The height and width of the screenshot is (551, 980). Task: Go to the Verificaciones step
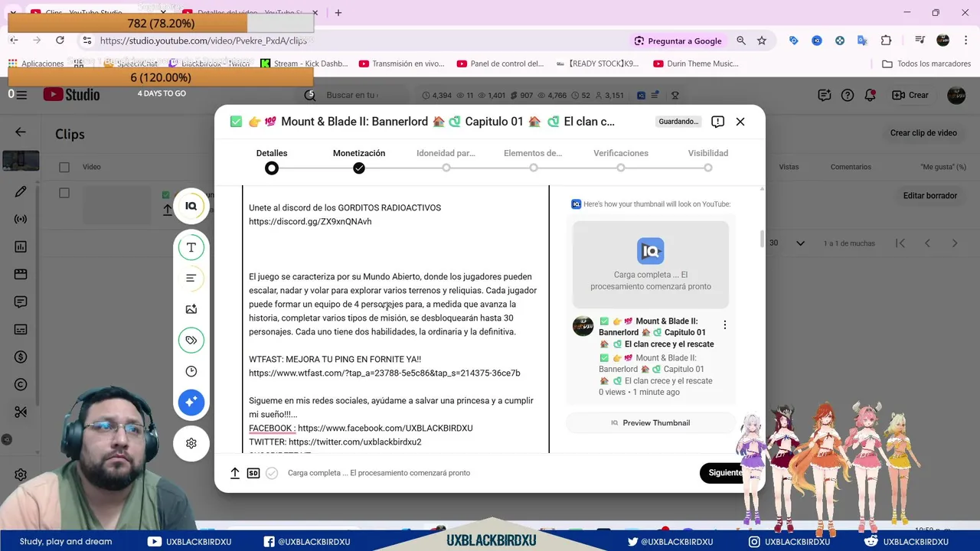[x=621, y=160]
